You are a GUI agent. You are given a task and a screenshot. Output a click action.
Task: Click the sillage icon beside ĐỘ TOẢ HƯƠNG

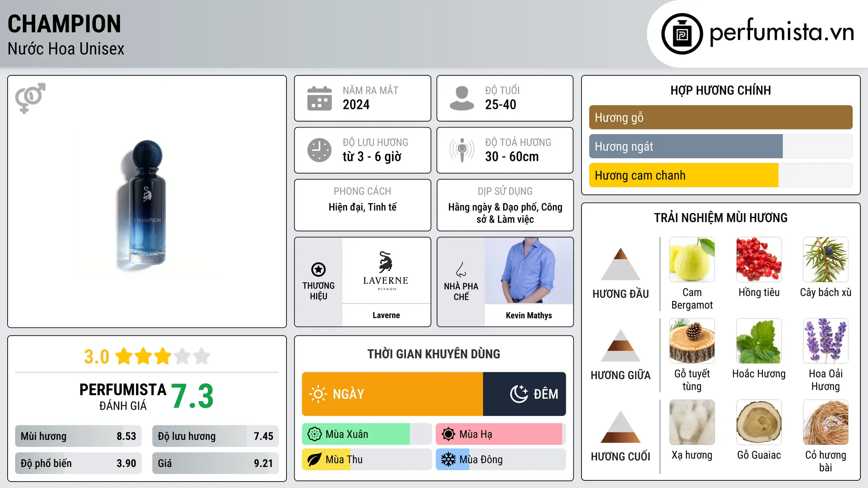click(462, 150)
